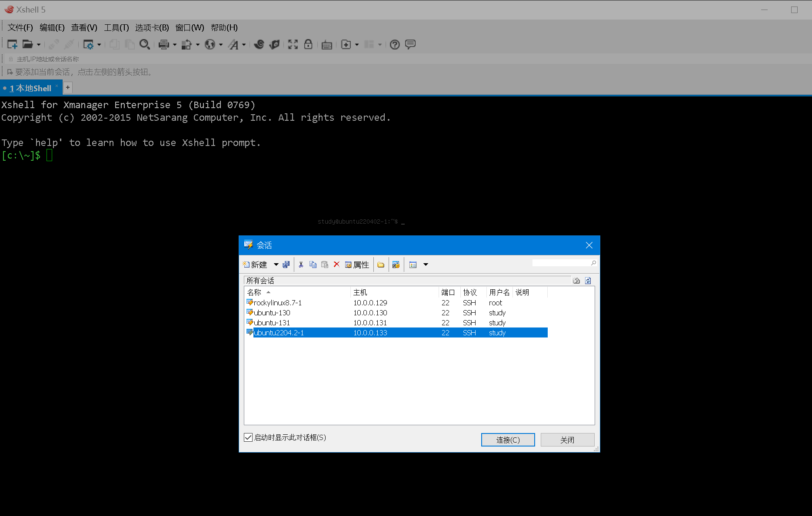Click the host/IP address bar field
812x516 pixels.
coord(409,59)
